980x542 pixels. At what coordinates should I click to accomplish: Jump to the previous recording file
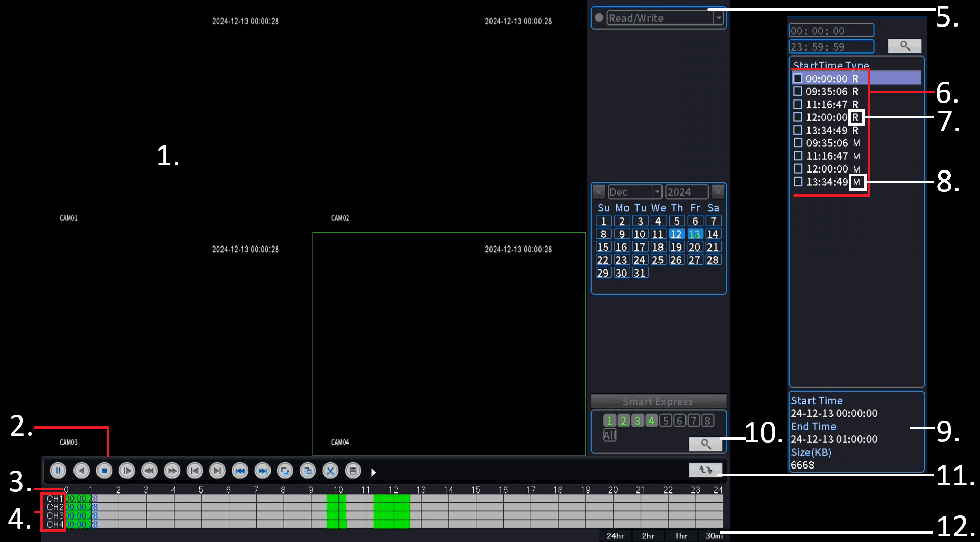pyautogui.click(x=240, y=471)
